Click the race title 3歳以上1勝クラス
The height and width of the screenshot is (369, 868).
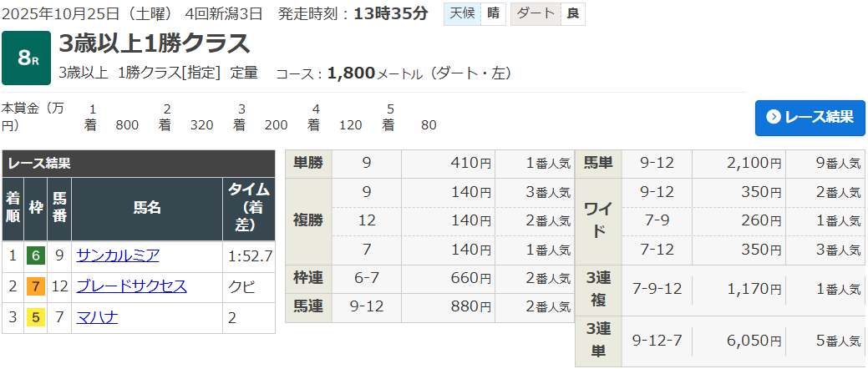point(155,43)
